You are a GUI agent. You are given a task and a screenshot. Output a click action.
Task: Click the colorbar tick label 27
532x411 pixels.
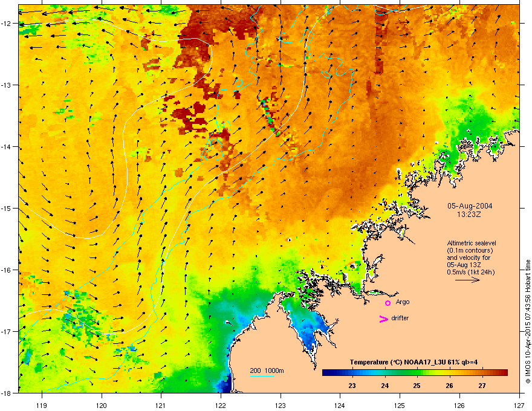coord(482,386)
